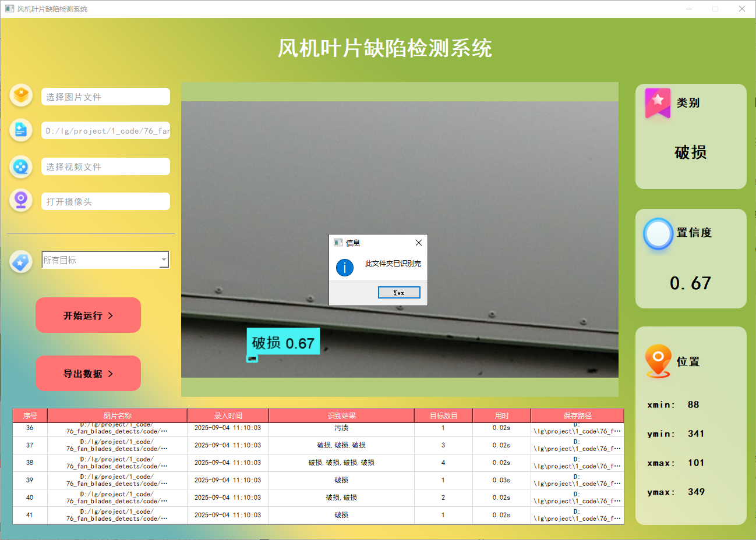Click 0.03s time cell in row 39
Screen dimensions: 756x540
pyautogui.click(x=501, y=480)
